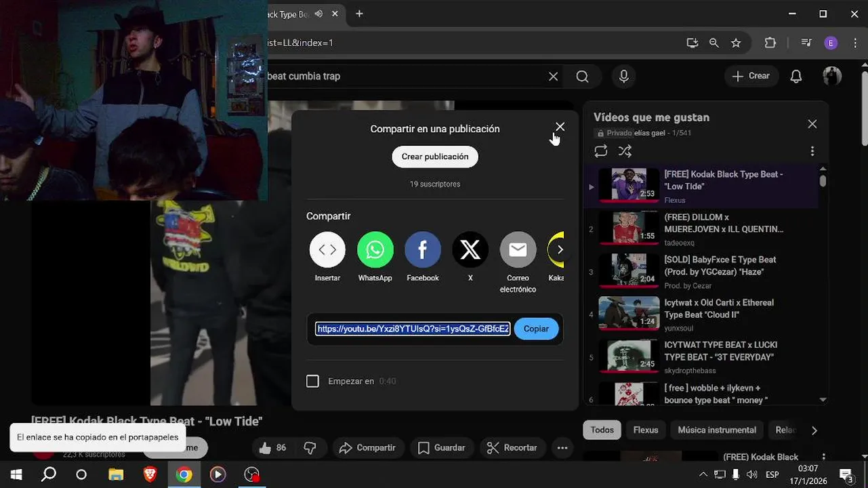This screenshot has width=868, height=488.
Task: Click the Compartir button under video
Action: [367, 447]
